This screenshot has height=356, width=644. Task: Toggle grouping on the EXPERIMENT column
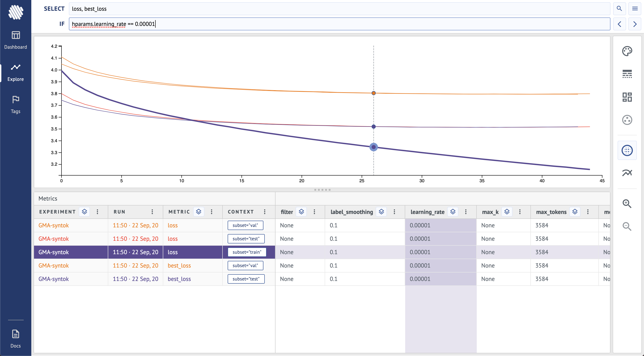(85, 212)
